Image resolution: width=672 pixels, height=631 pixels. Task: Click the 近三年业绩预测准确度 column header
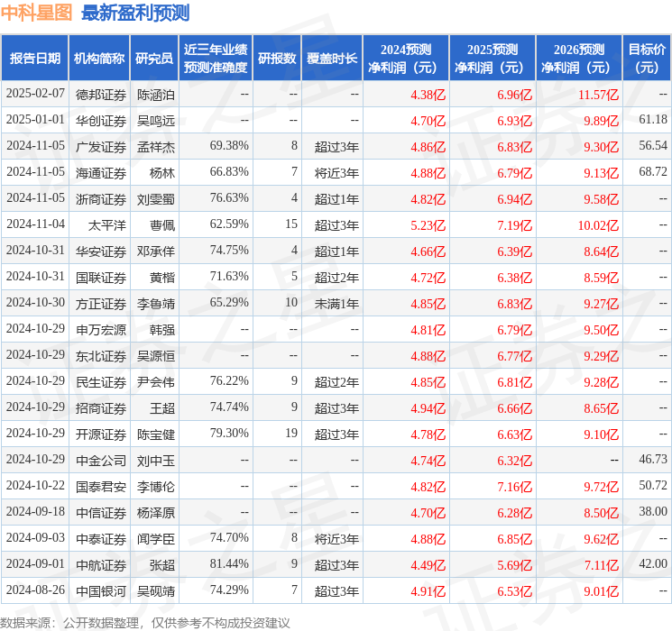[x=216, y=59]
